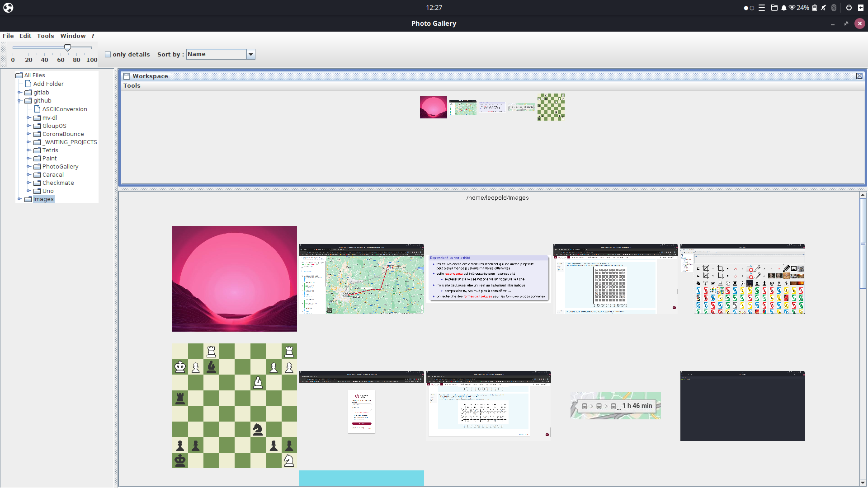Expand the mv-dl folder node
Image resolution: width=868 pixels, height=488 pixels.
pyautogui.click(x=29, y=118)
